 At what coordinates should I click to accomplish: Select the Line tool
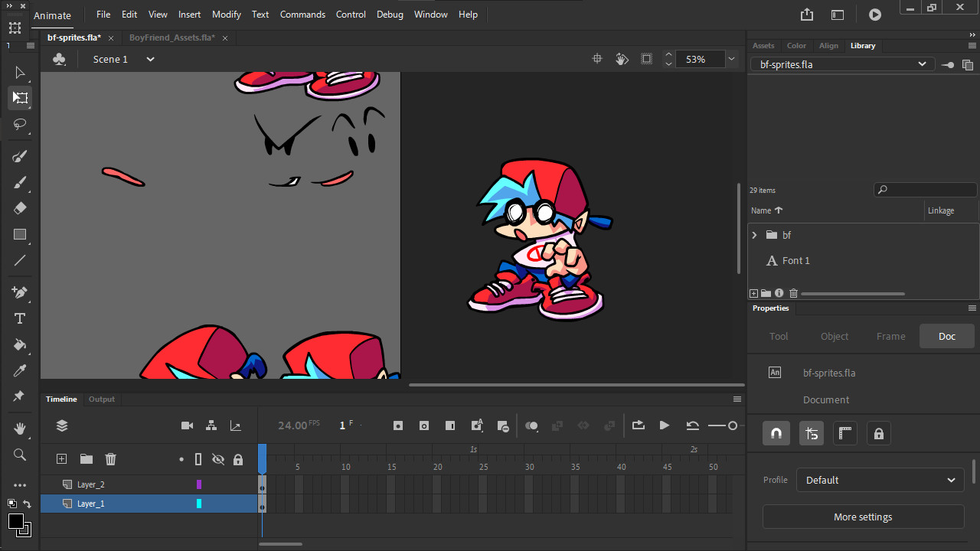tap(20, 260)
